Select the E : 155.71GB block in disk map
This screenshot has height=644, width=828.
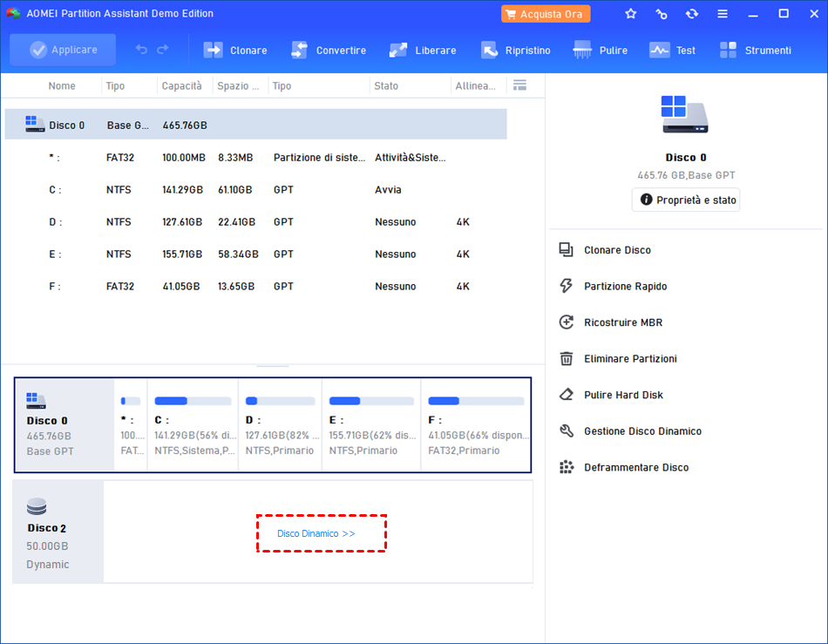[x=372, y=425]
